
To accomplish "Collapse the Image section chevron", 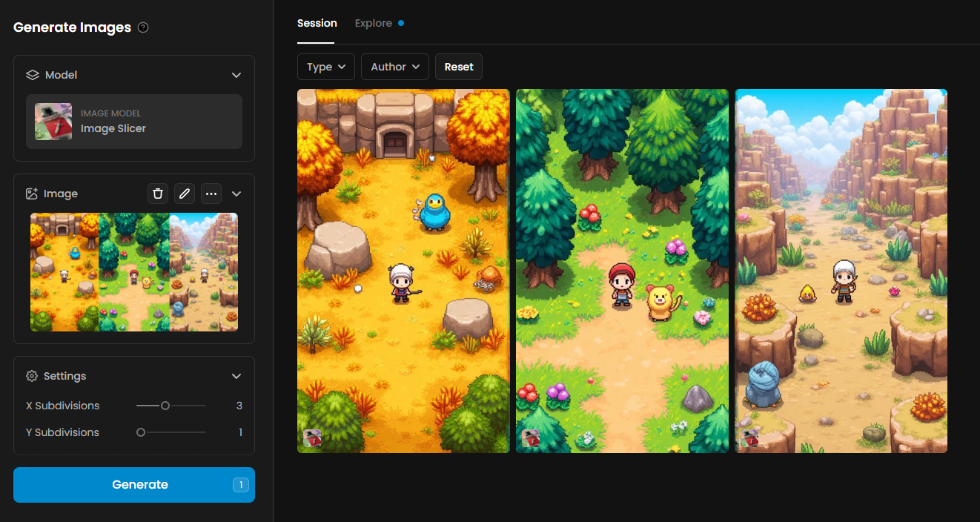I will point(236,194).
